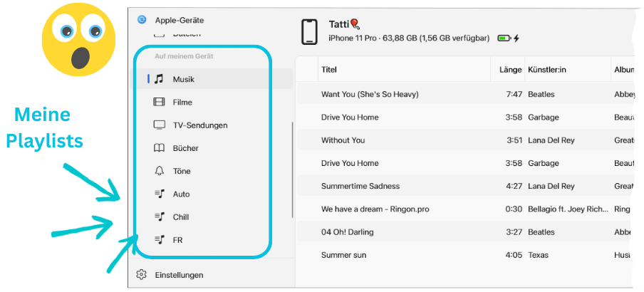The image size is (644, 292).
Task: Click the Auto playlist icon
Action: click(x=160, y=194)
